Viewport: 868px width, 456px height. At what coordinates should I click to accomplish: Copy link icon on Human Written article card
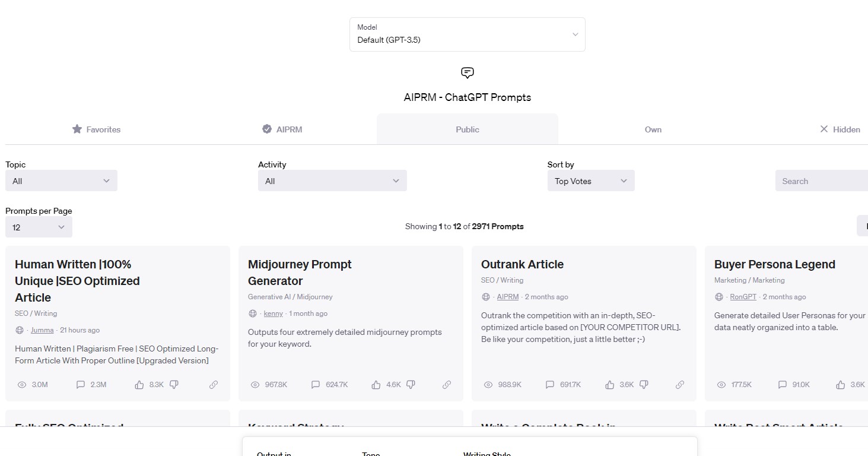click(x=214, y=385)
